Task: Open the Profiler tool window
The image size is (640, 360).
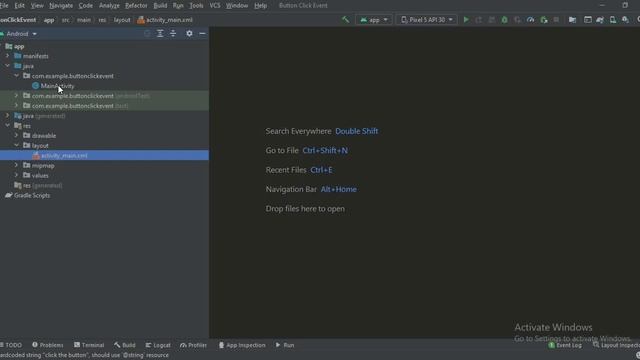Action: [193, 345]
